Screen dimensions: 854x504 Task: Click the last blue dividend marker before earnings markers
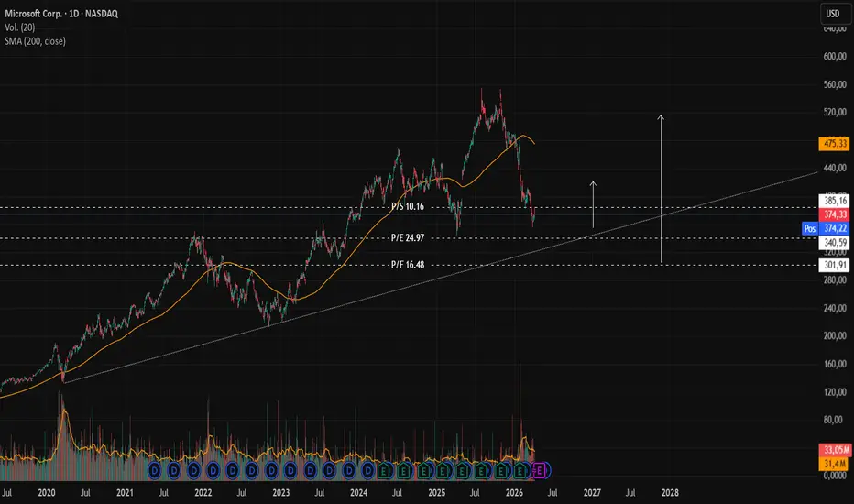tap(368, 470)
